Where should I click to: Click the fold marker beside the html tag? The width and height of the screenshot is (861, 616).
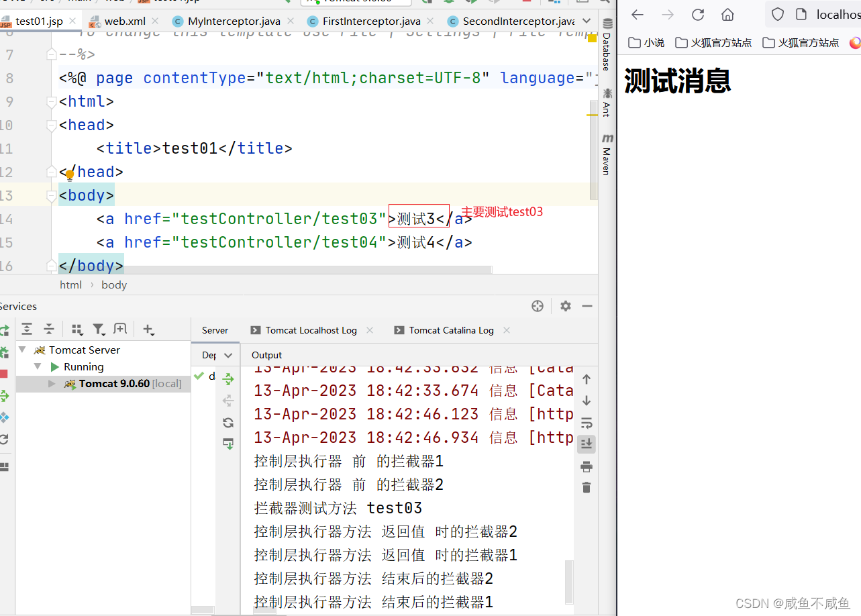(x=52, y=102)
